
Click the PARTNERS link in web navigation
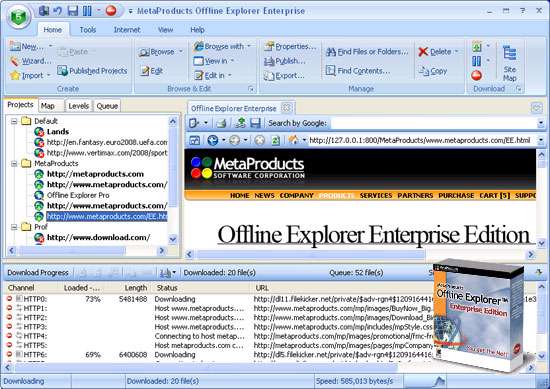[415, 195]
